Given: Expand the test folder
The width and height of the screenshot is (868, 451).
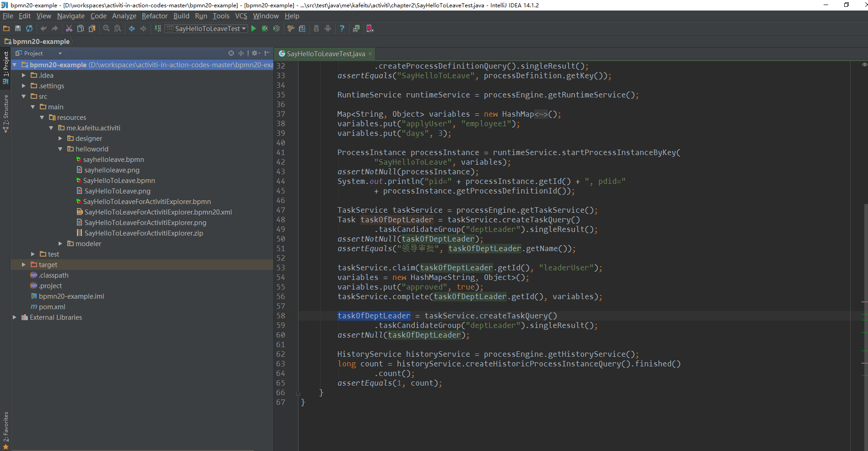Looking at the screenshot, I should (33, 254).
